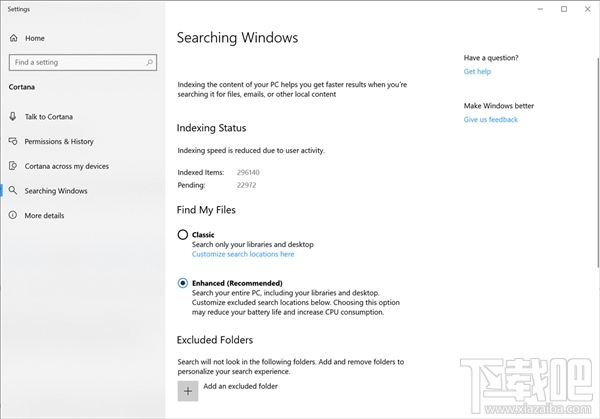Click the vertical scrollbar on the right edge
This screenshot has width=600, height=419.
(598, 163)
